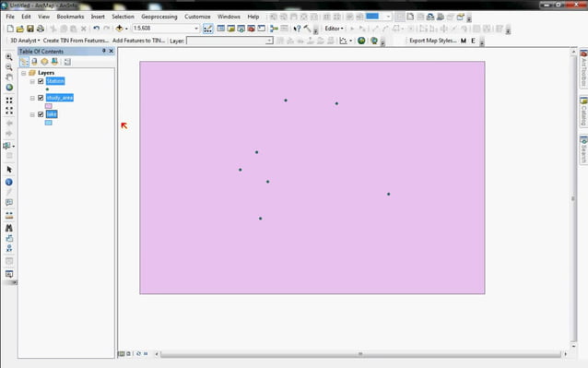The width and height of the screenshot is (588, 368).
Task: Collapse the Layers data frame
Action: pos(24,73)
